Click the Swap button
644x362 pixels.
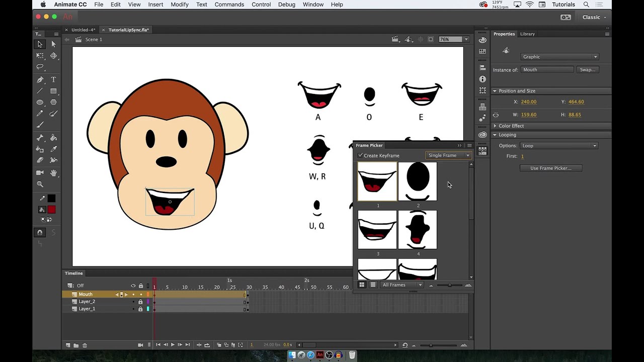588,70
